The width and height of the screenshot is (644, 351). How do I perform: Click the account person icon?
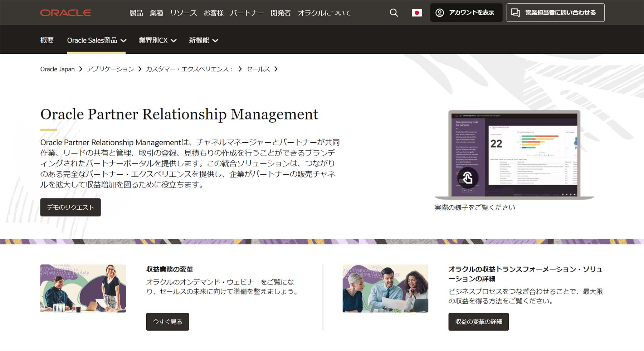(x=440, y=13)
